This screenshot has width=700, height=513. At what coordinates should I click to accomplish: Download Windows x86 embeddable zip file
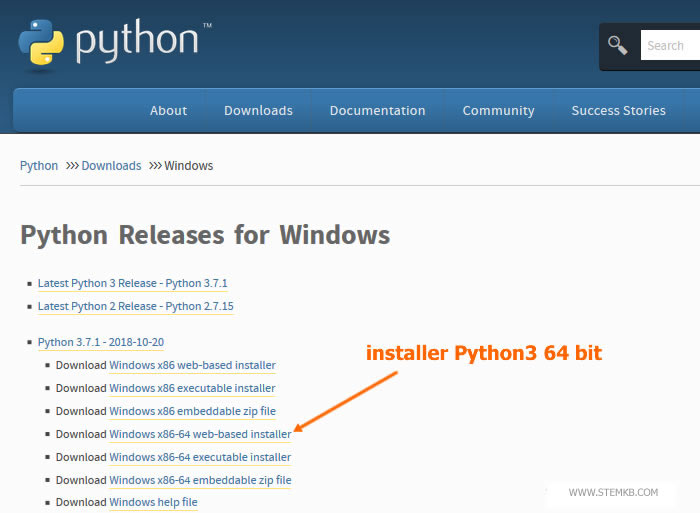[x=192, y=412]
